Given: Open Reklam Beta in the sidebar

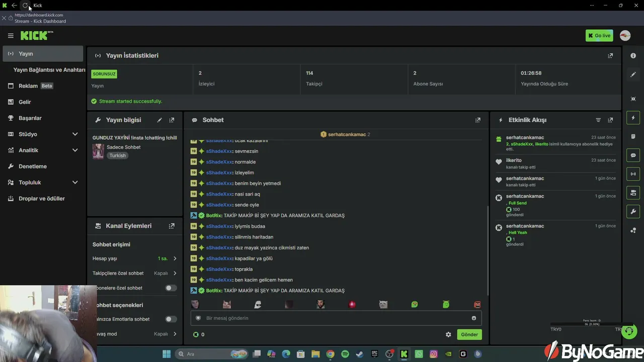Looking at the screenshot, I should click(42, 86).
